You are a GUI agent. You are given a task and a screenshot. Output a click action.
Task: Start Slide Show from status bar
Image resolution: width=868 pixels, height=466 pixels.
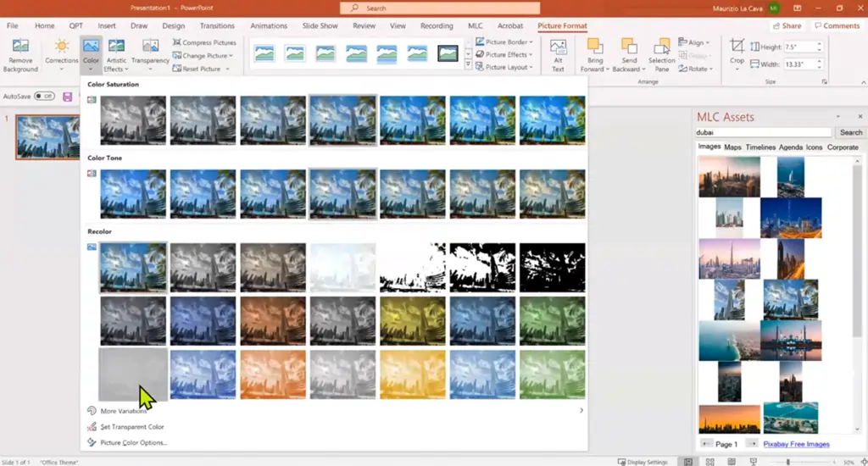(x=753, y=462)
